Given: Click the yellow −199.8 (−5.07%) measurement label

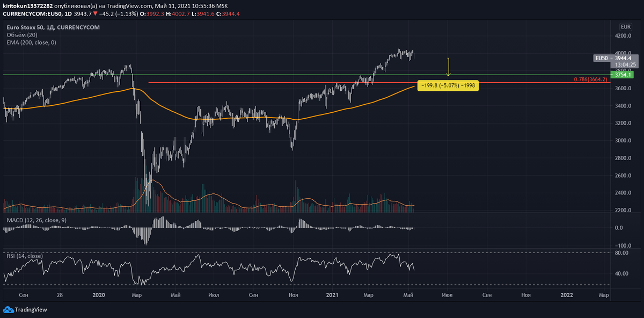Looking at the screenshot, I should [x=449, y=85].
